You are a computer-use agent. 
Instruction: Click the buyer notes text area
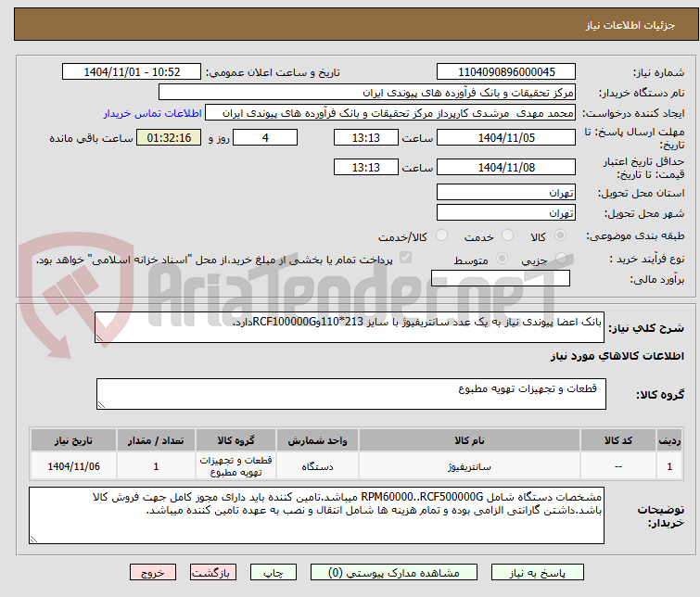coord(316,515)
